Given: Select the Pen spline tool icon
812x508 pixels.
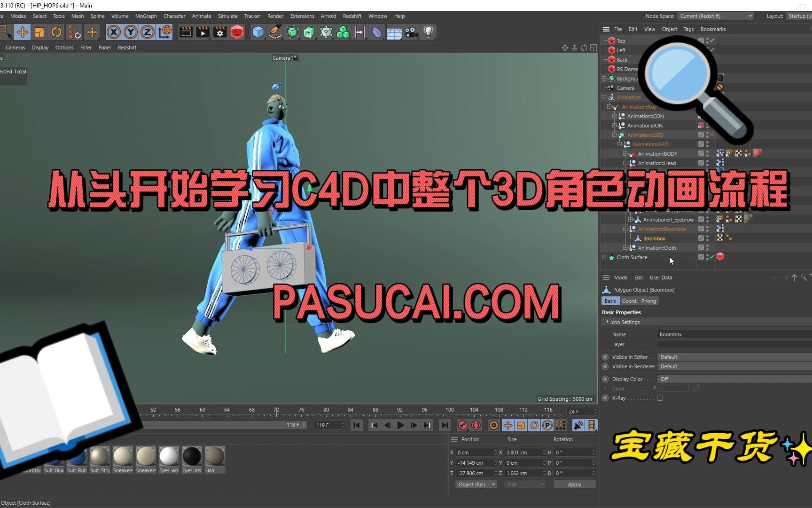Looking at the screenshot, I should (275, 32).
